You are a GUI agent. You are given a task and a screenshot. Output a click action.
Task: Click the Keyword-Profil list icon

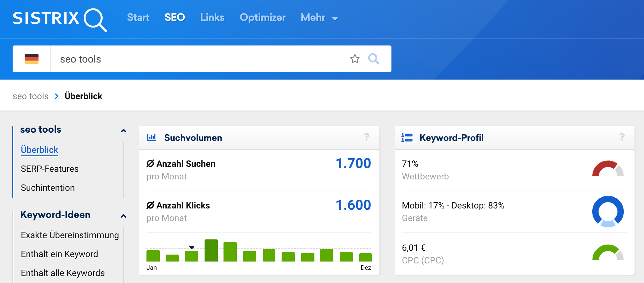[x=407, y=137]
